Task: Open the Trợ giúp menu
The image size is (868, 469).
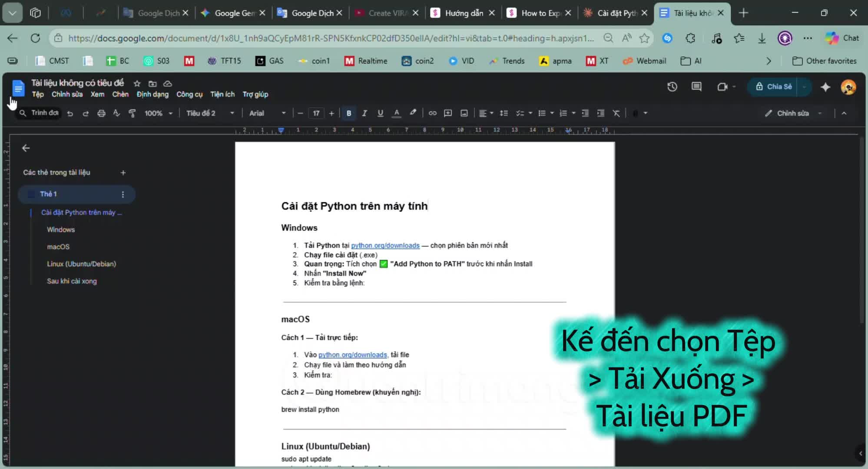Action: [255, 94]
